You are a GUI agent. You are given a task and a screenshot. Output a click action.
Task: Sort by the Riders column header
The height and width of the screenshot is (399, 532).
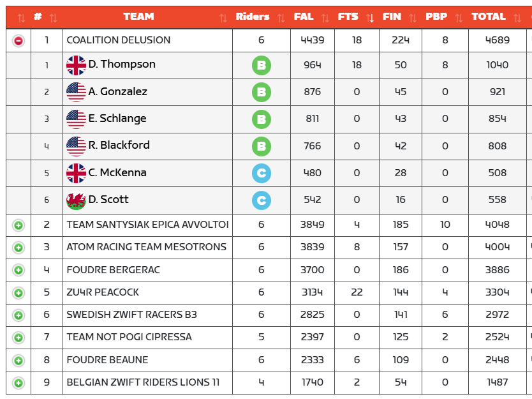[253, 17]
